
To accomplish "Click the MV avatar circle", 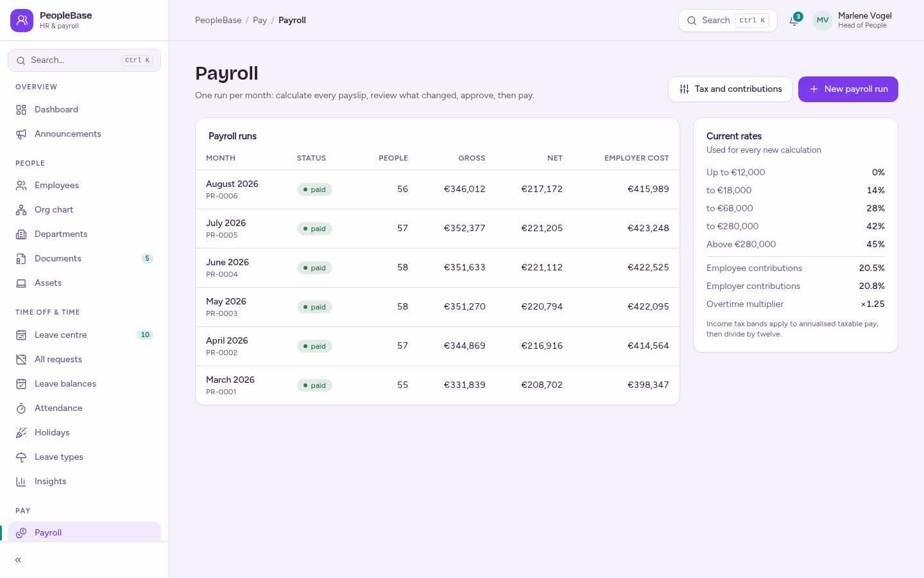I will (x=823, y=21).
